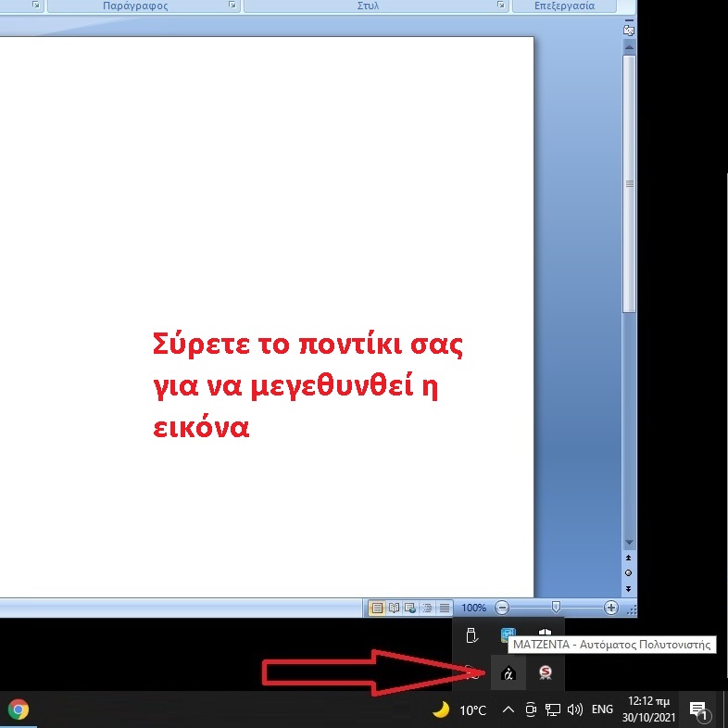The height and width of the screenshot is (728, 728).
Task: Expand the Παράγραφος dialog launcher
Action: [232, 6]
